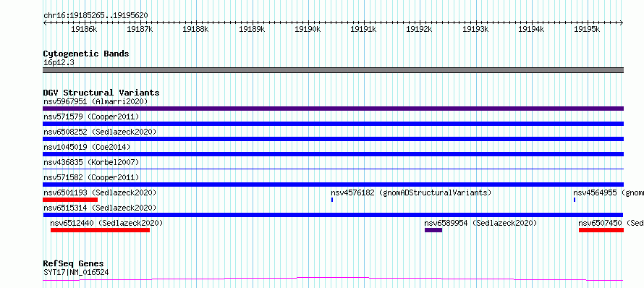Click the purple nsv6589954 variant bar

click(x=433, y=230)
